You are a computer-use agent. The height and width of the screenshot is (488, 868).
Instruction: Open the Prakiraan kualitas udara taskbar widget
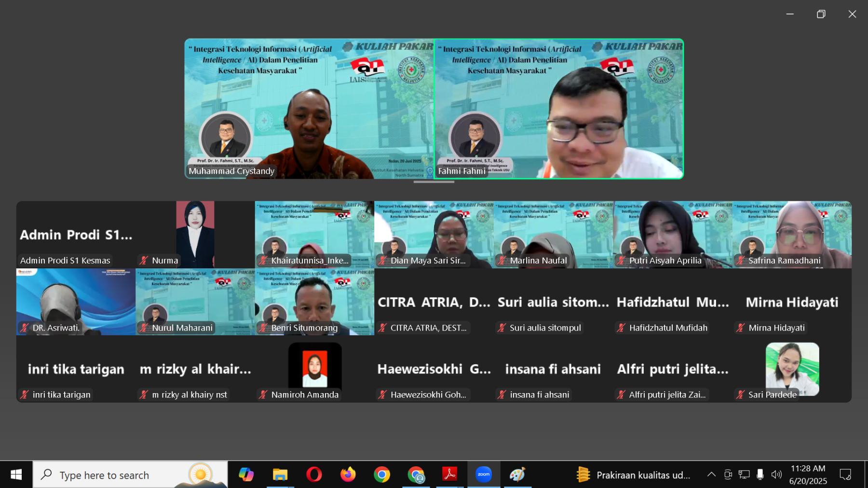(633, 475)
